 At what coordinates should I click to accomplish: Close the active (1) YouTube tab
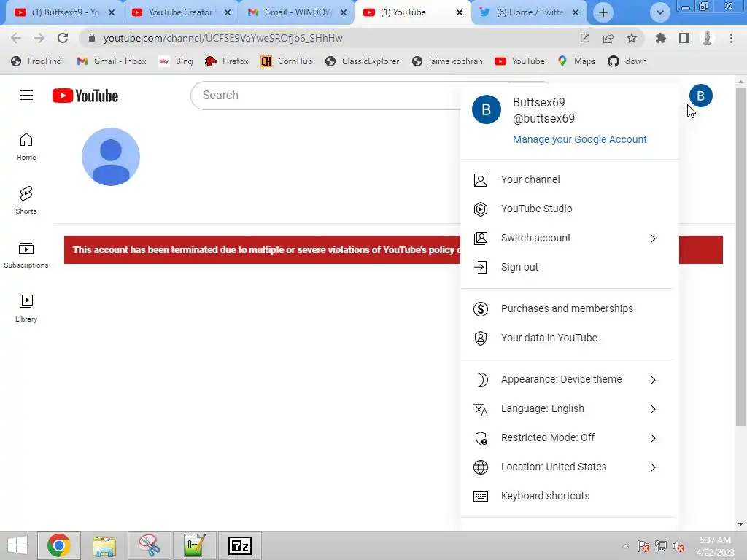tap(460, 12)
